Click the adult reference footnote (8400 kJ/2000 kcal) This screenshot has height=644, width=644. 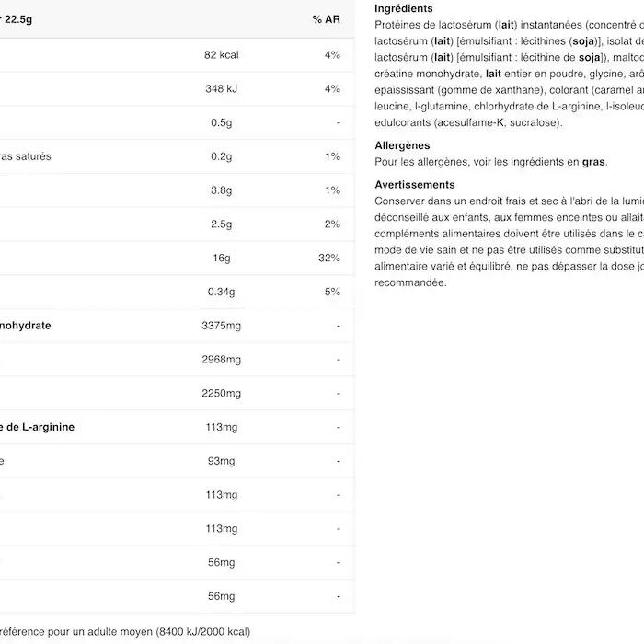tap(125, 633)
